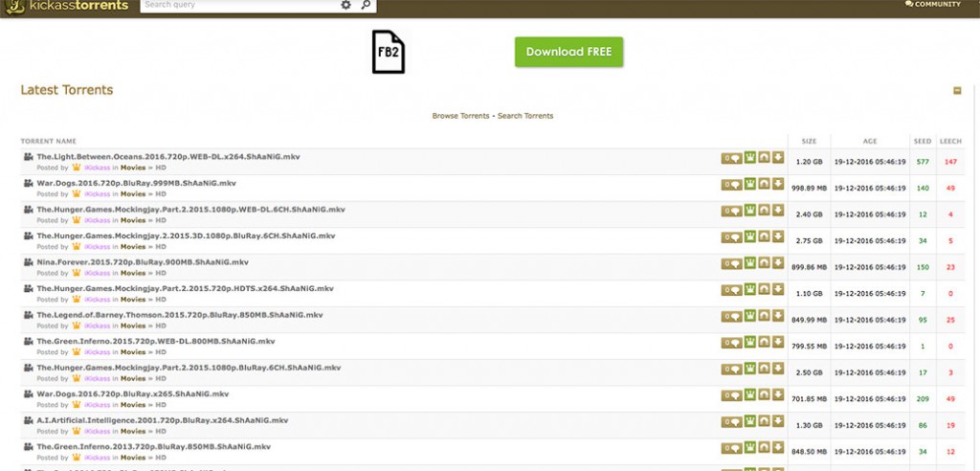The width and height of the screenshot is (980, 471).
Task: Download Hunger.Games WEB-DL.6CH torrent via arrow icon
Action: click(777, 211)
